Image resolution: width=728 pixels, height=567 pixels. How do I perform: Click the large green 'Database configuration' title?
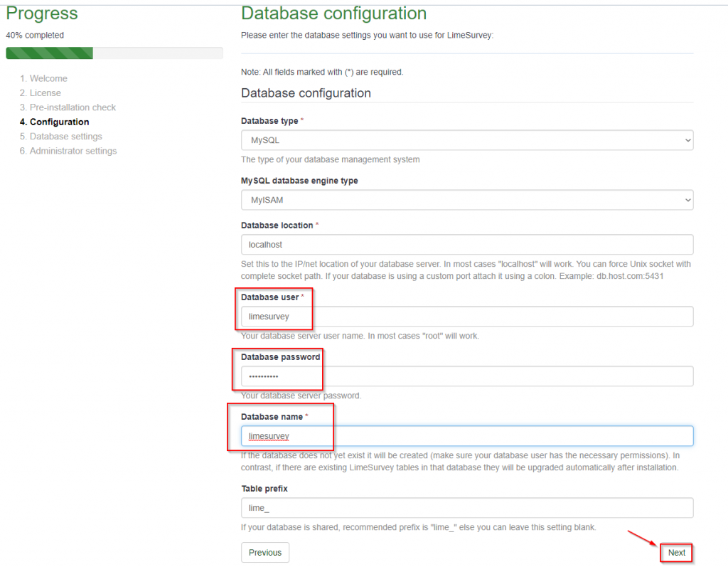[x=333, y=13]
